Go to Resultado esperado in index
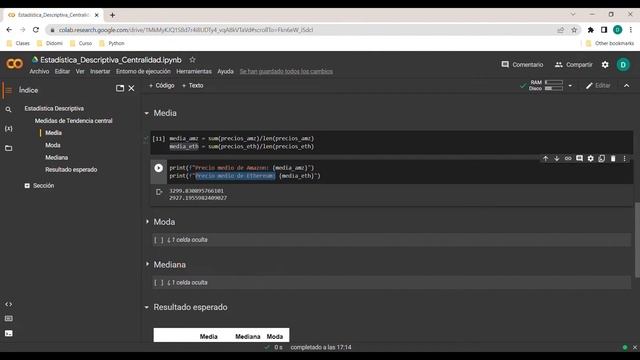The image size is (640, 360). pos(71,169)
